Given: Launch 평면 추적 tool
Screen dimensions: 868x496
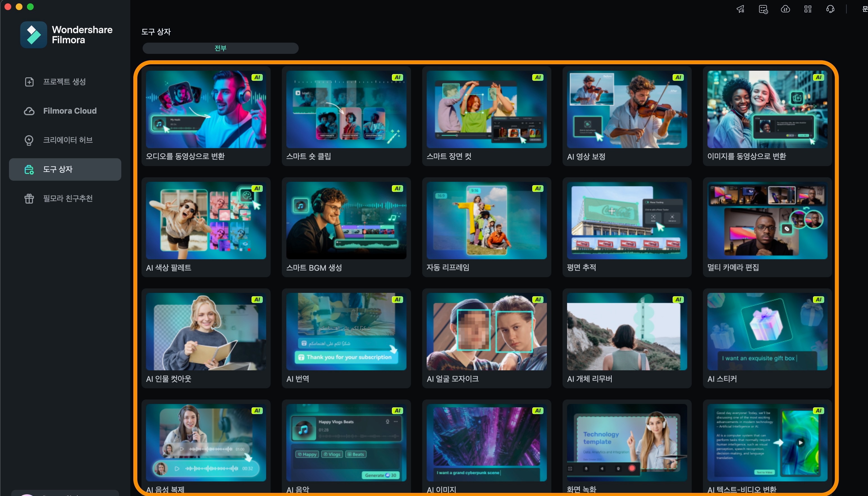Looking at the screenshot, I should [x=627, y=227].
